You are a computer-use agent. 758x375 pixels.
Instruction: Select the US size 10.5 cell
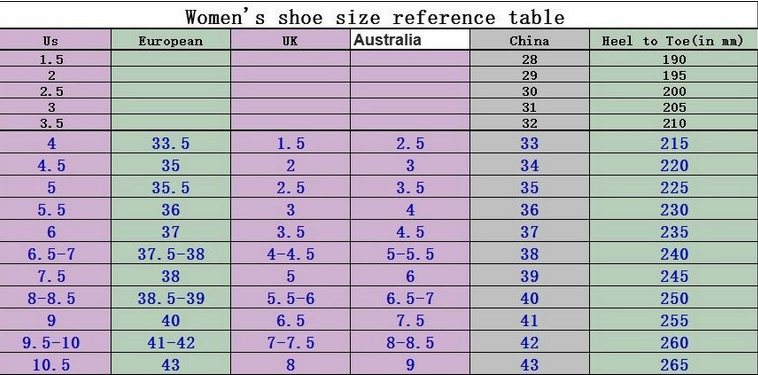[x=51, y=365]
